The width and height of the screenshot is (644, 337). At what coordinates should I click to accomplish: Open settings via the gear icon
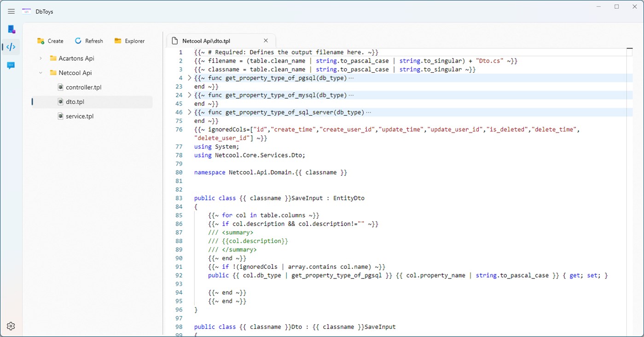point(11,326)
